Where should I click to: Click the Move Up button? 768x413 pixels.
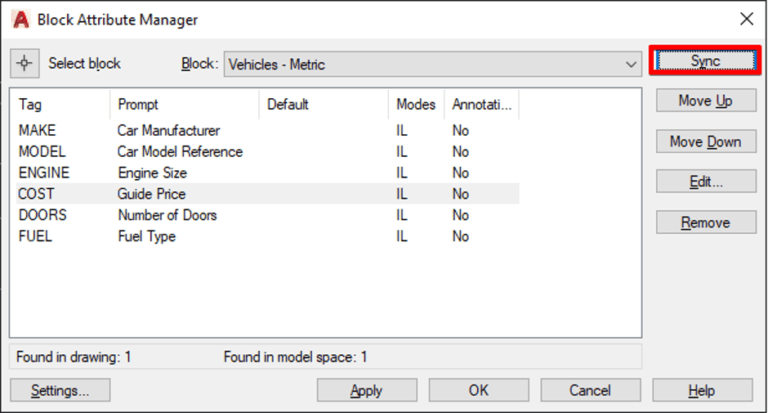(706, 100)
